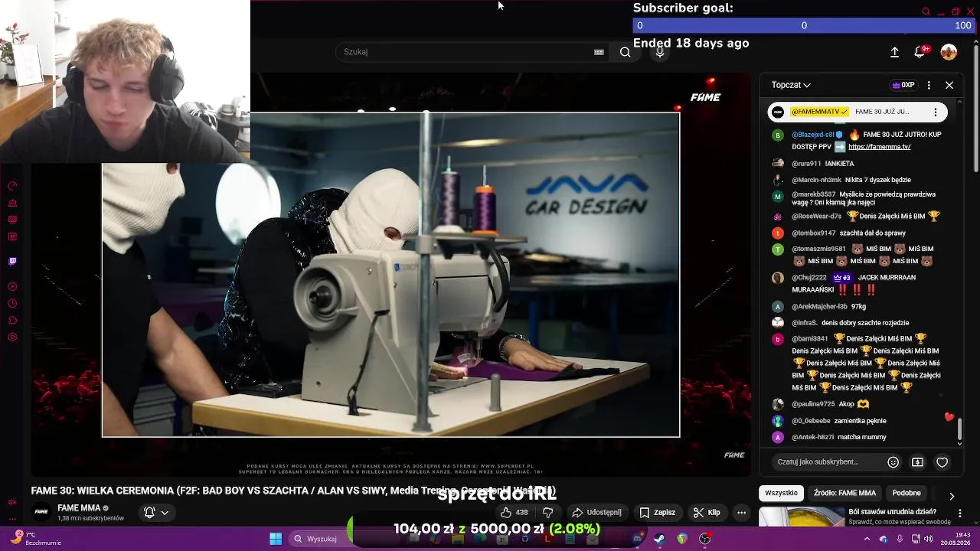Expand the Topczat chat mode dropdown
The image size is (980, 551).
click(791, 85)
